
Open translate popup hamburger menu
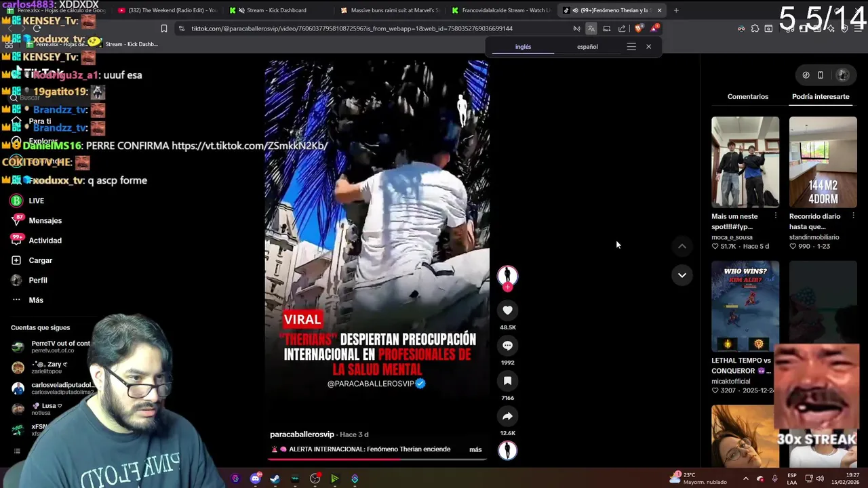[x=631, y=47]
